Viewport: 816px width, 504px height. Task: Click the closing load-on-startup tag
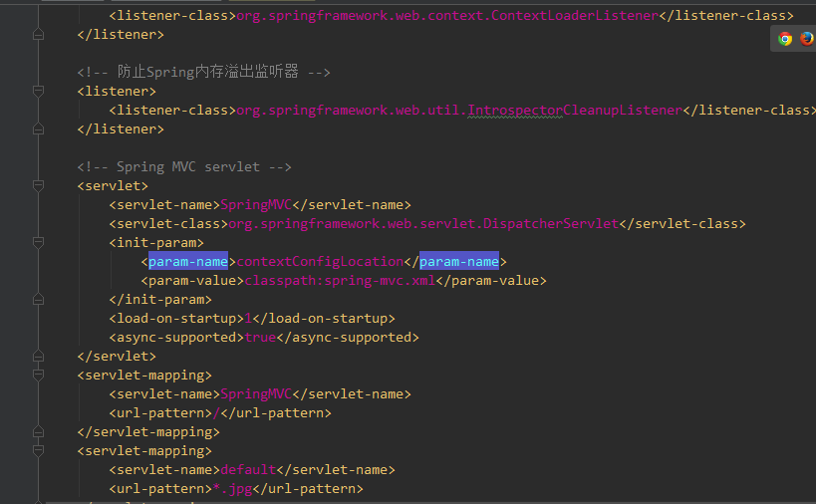coord(324,319)
